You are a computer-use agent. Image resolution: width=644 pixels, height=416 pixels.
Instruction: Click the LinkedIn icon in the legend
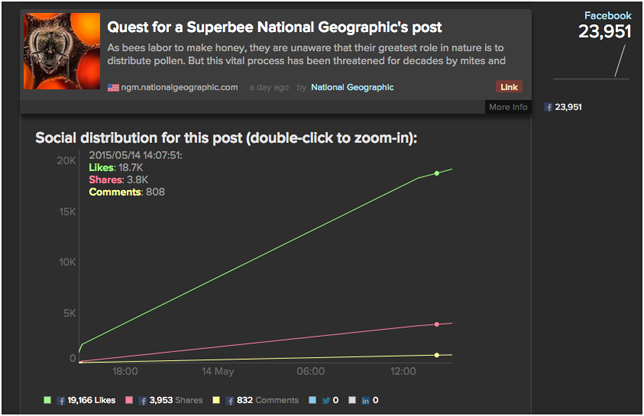pyautogui.click(x=364, y=400)
